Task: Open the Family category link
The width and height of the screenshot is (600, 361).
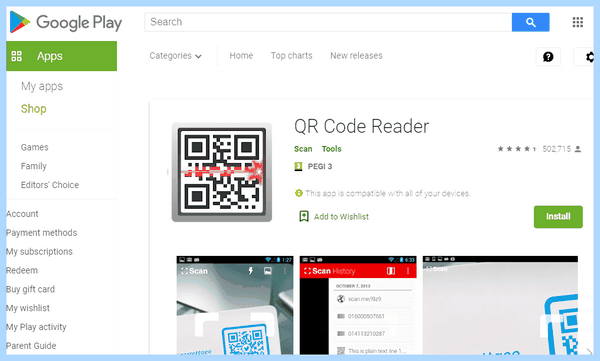Action: (x=34, y=166)
